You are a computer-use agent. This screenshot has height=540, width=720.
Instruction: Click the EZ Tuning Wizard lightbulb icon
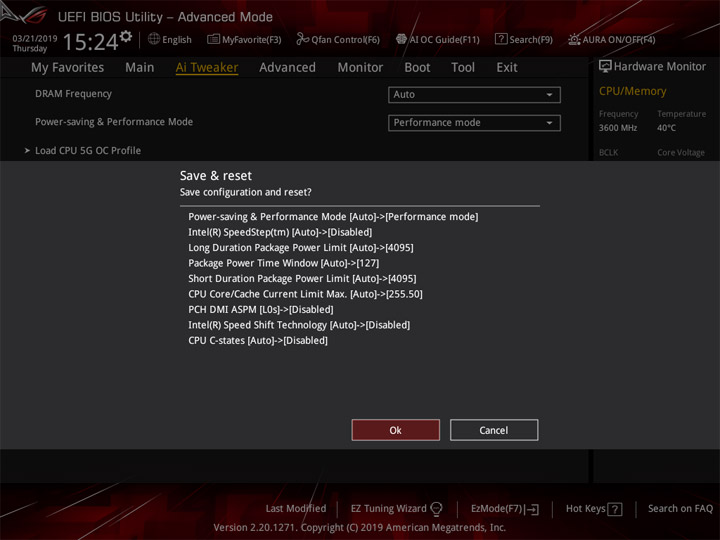(x=436, y=509)
